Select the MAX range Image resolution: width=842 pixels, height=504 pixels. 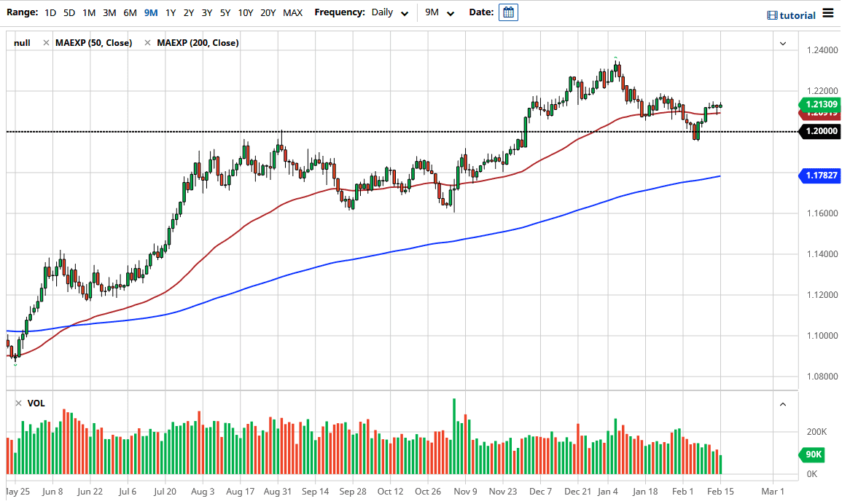click(x=292, y=12)
